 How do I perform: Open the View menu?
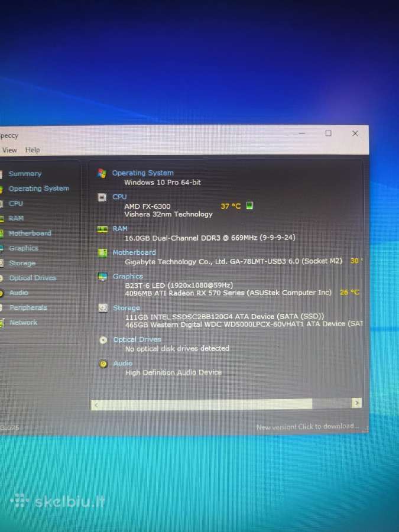click(9, 150)
